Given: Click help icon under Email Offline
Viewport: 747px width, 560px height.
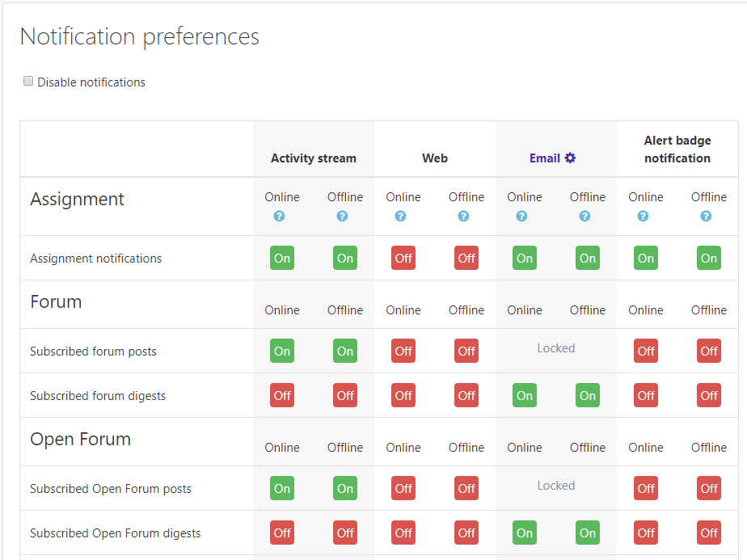Looking at the screenshot, I should click(x=585, y=217).
